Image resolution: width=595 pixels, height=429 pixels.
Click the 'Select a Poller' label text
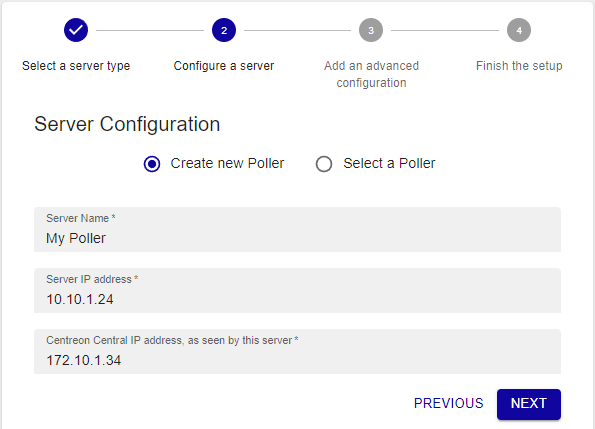point(389,163)
